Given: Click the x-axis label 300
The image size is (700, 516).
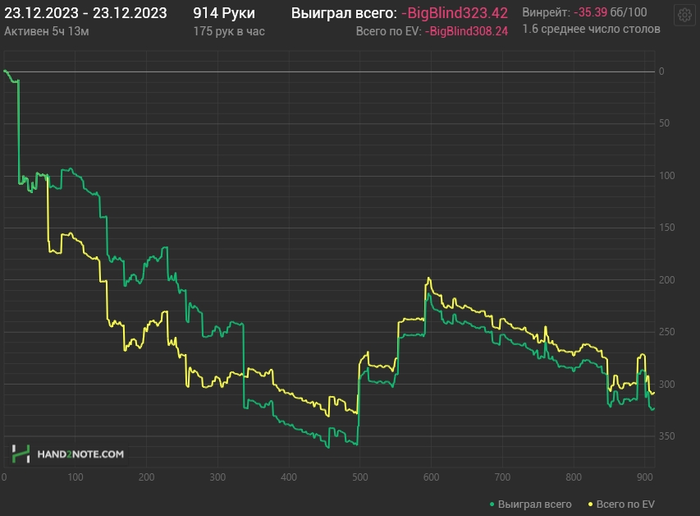Looking at the screenshot, I should pos(217,477).
